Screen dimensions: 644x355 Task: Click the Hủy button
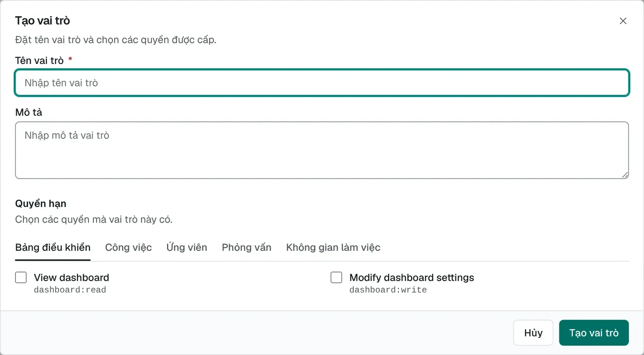533,333
